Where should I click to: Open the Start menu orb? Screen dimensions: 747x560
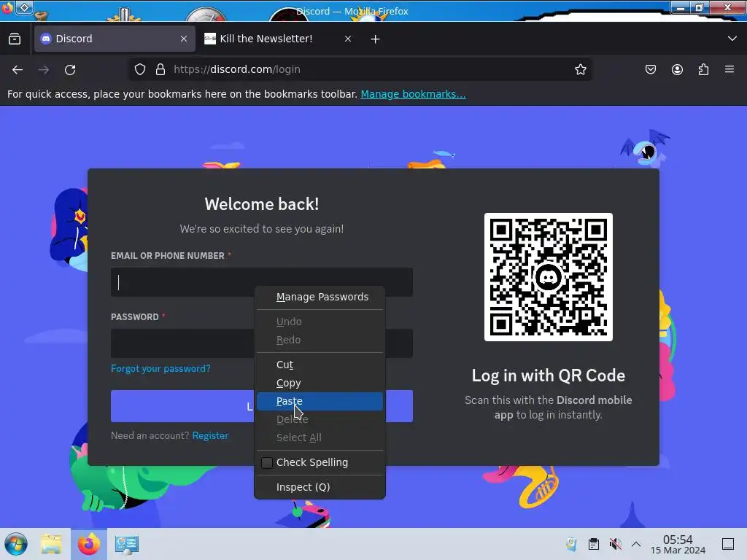point(16,544)
